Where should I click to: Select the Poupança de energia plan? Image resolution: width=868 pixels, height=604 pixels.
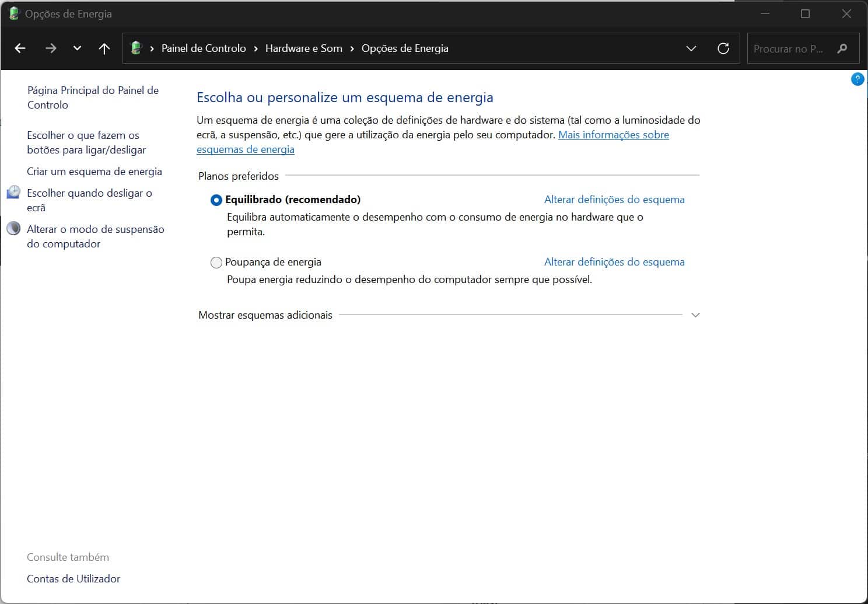(x=216, y=263)
